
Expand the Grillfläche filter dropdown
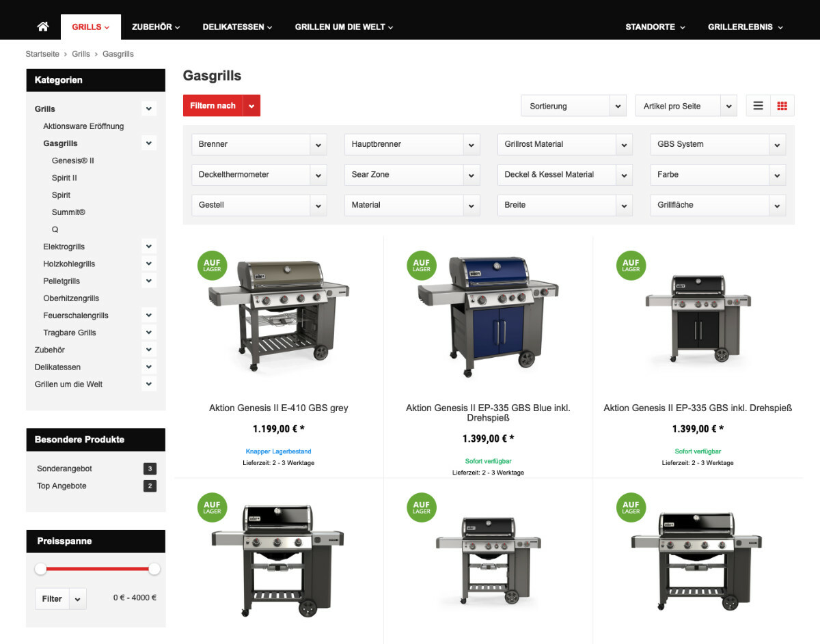click(717, 205)
